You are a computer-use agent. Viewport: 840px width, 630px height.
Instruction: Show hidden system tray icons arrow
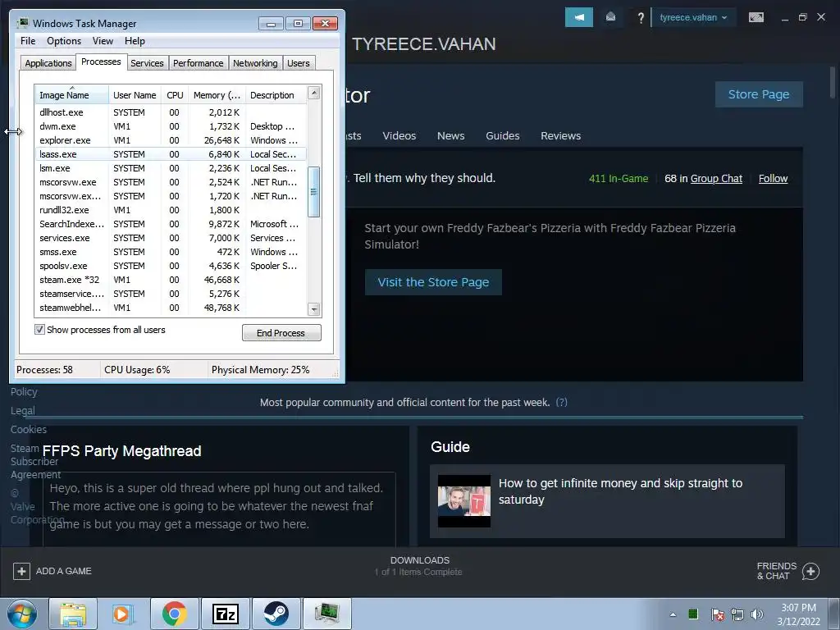click(x=673, y=614)
